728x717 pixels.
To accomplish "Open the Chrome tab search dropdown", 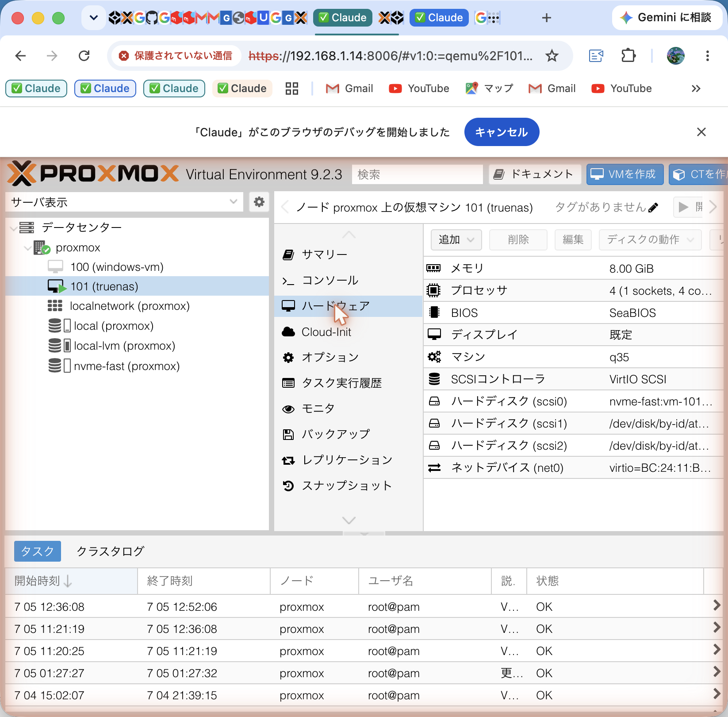I will 94,18.
